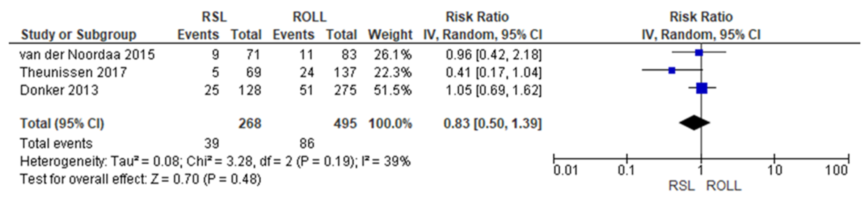Click the 0.1 tick label on the axis
Viewport: 868px width, 202px height.
coord(626,171)
